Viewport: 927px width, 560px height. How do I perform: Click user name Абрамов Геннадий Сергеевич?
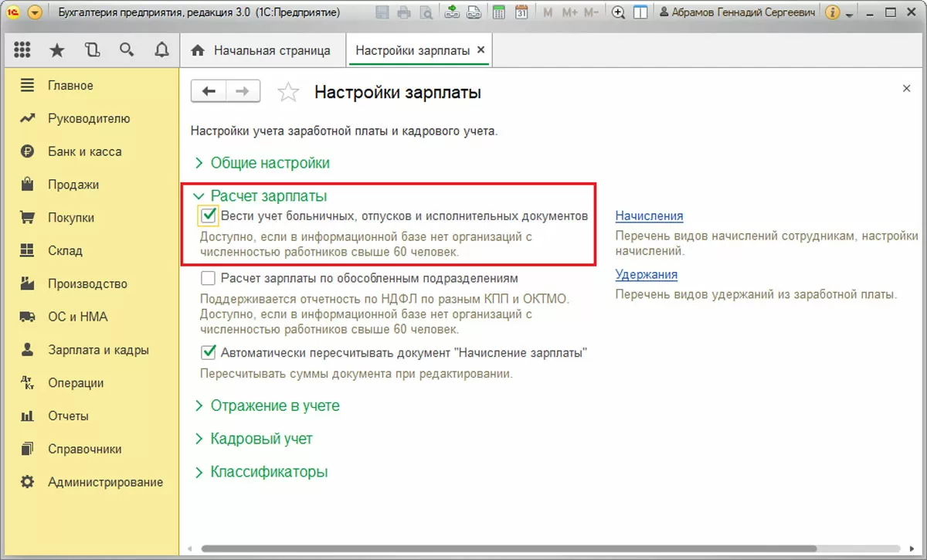(737, 12)
